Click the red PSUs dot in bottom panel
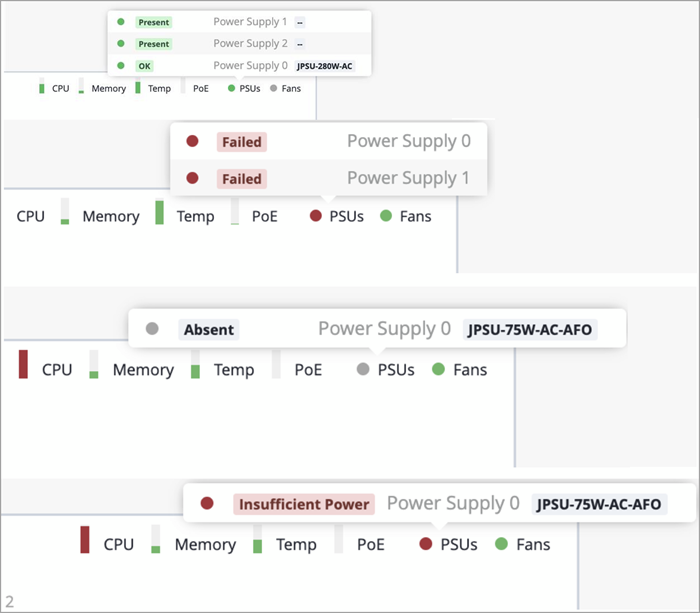Screen dimensions: 700x613 425,545
